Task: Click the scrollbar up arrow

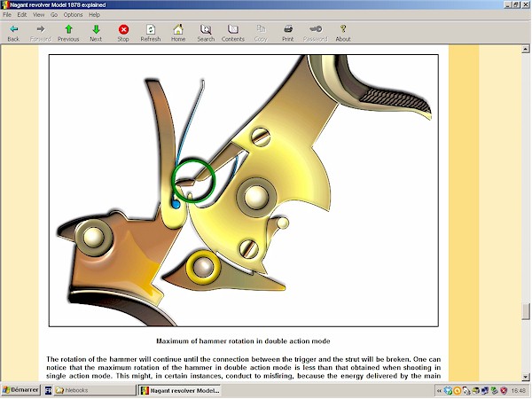Action: click(526, 49)
